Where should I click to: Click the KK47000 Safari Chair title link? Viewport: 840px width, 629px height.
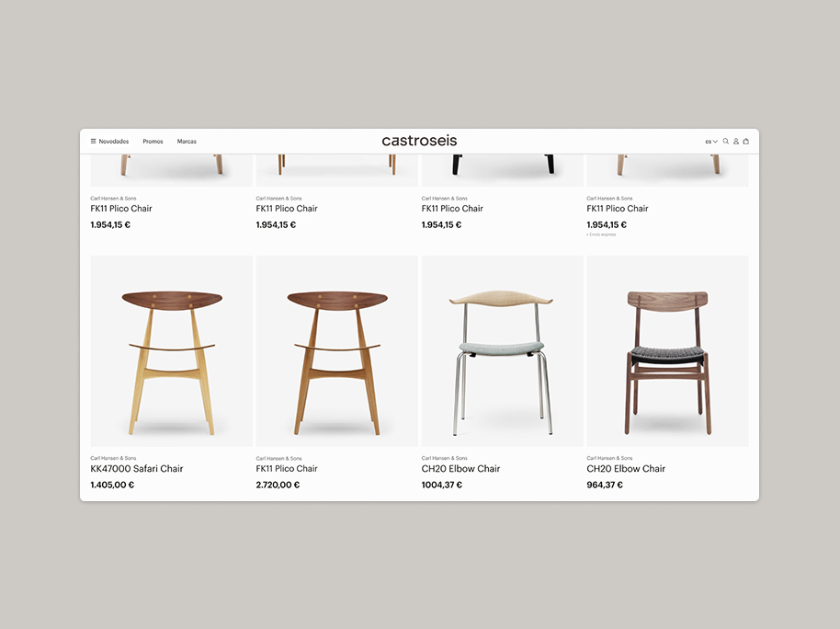click(x=137, y=469)
